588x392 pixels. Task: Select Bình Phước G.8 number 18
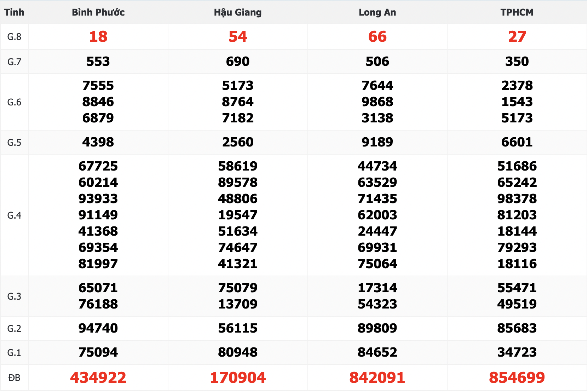pyautogui.click(x=98, y=37)
